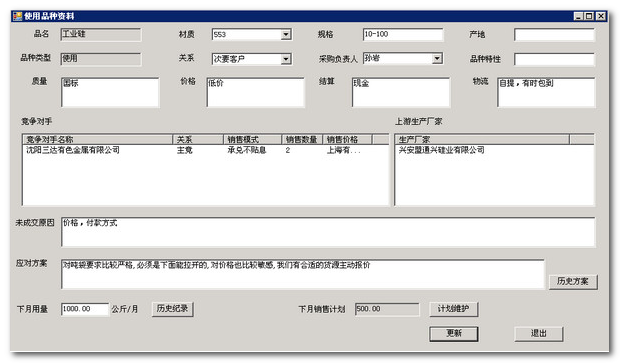Click the 应对方案 text area
The width and height of the screenshot is (620, 363).
point(303,274)
